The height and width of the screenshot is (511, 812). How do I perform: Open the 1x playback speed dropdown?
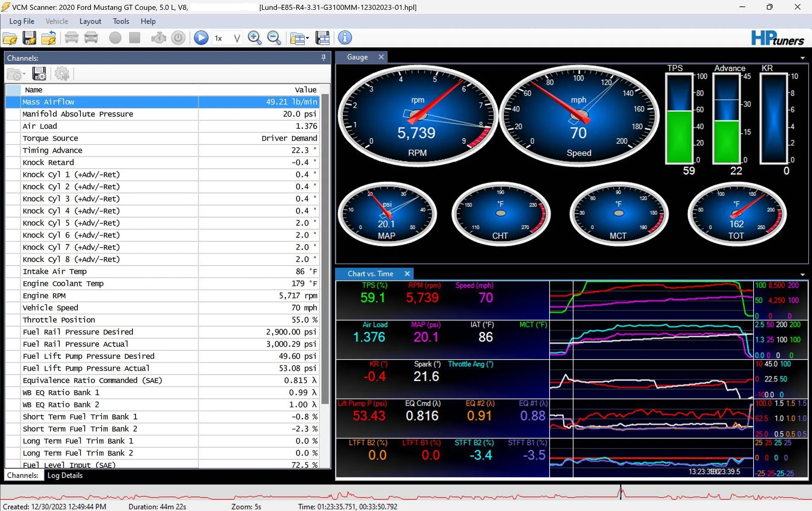pos(227,38)
